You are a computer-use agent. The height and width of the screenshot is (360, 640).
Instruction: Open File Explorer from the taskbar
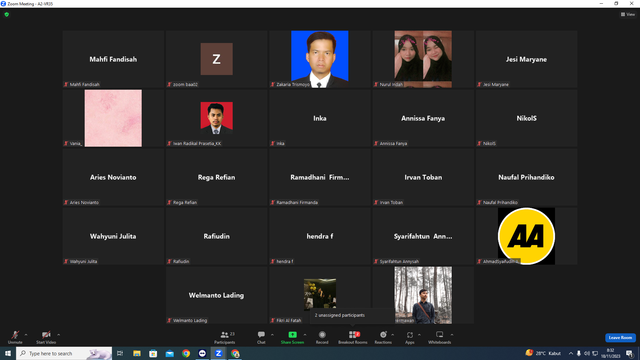(x=137, y=353)
